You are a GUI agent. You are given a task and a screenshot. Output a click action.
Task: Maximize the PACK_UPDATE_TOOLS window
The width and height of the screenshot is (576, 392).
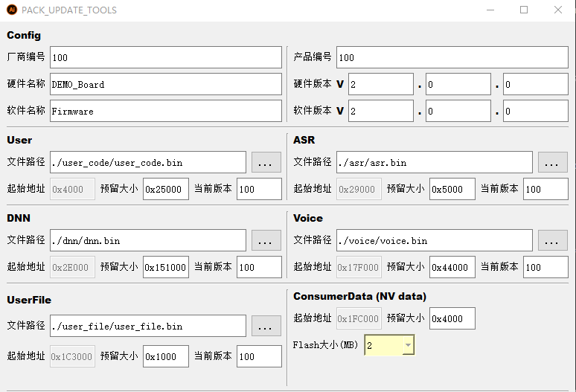[x=524, y=10]
